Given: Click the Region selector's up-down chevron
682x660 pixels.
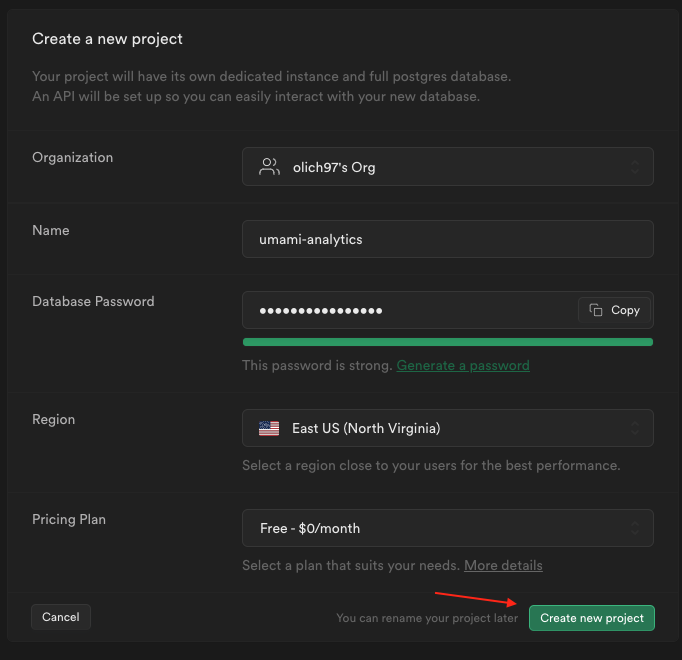Looking at the screenshot, I should 634,428.
